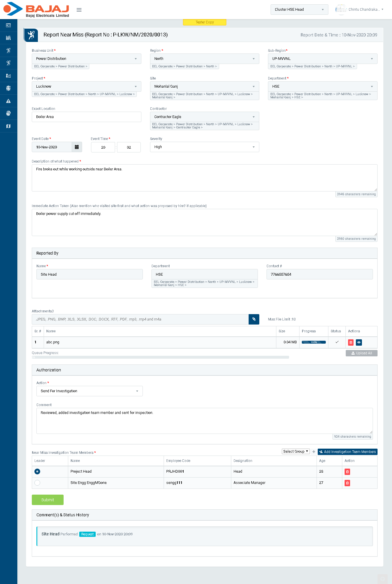Preview abc.png with the eye icon
The image size is (392, 584).
click(359, 342)
